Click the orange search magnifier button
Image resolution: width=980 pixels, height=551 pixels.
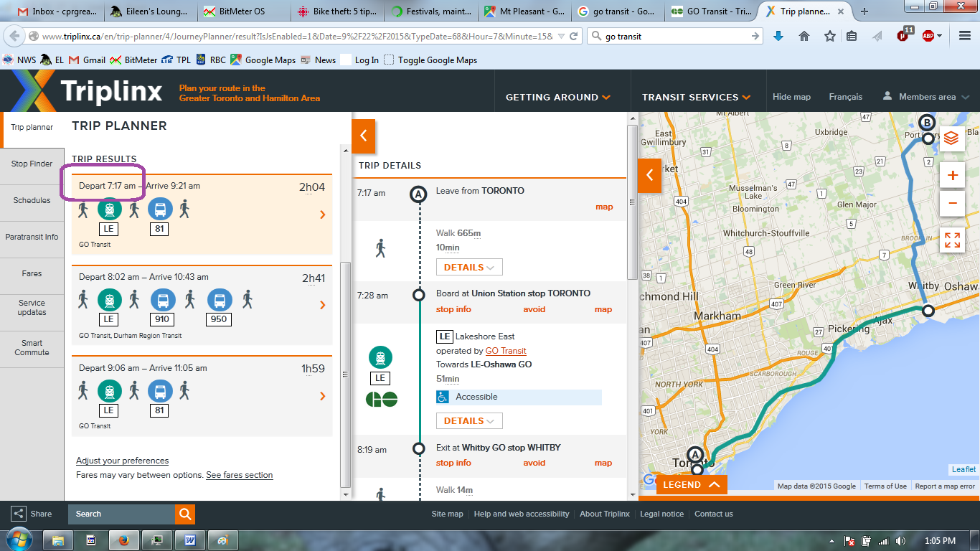(x=185, y=514)
